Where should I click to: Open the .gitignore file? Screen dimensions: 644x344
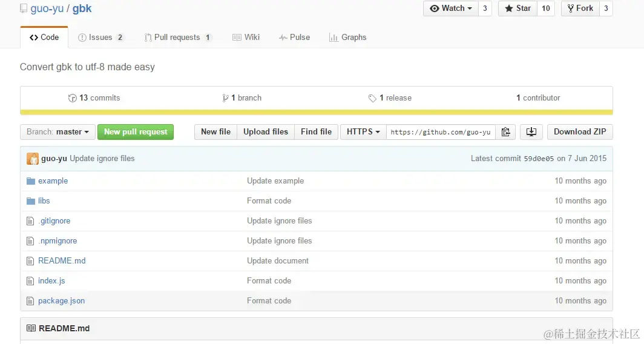[x=54, y=221]
